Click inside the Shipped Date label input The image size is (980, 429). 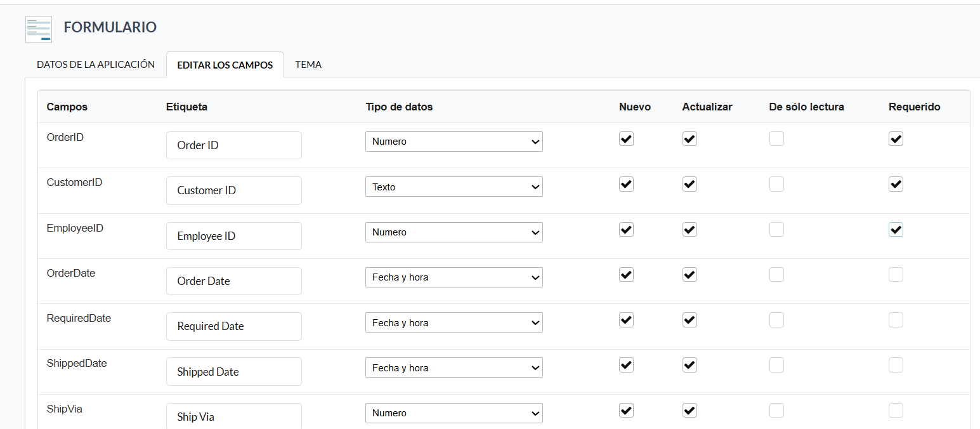coord(233,371)
